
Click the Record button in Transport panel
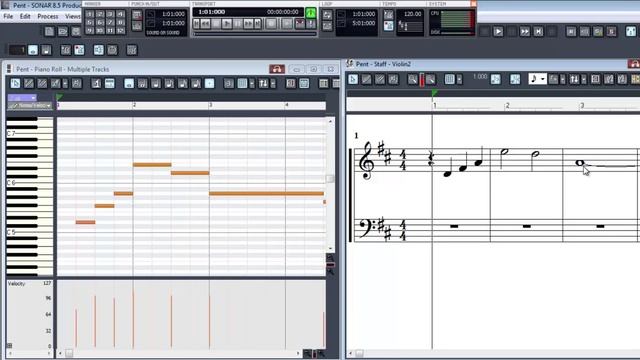tap(271, 24)
